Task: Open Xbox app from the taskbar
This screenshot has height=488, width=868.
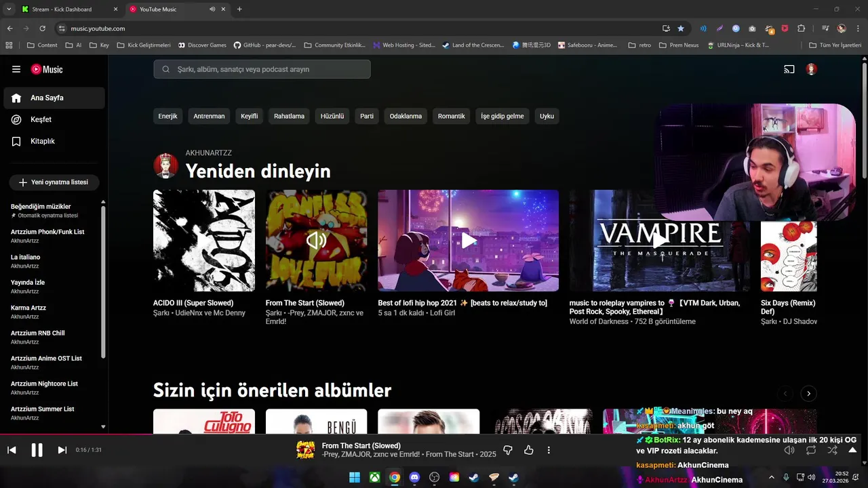Action: [374, 477]
